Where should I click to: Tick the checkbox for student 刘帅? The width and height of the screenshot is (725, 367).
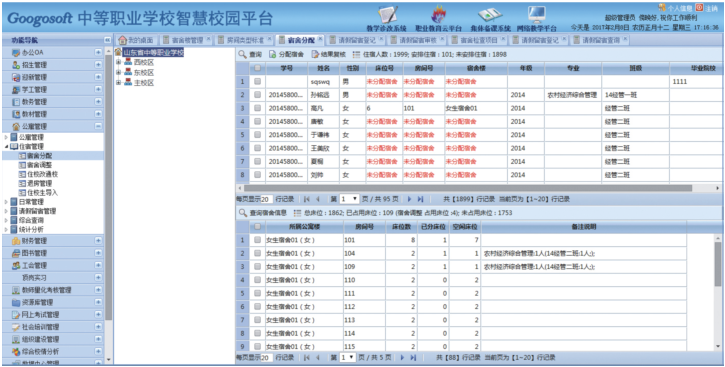258,175
